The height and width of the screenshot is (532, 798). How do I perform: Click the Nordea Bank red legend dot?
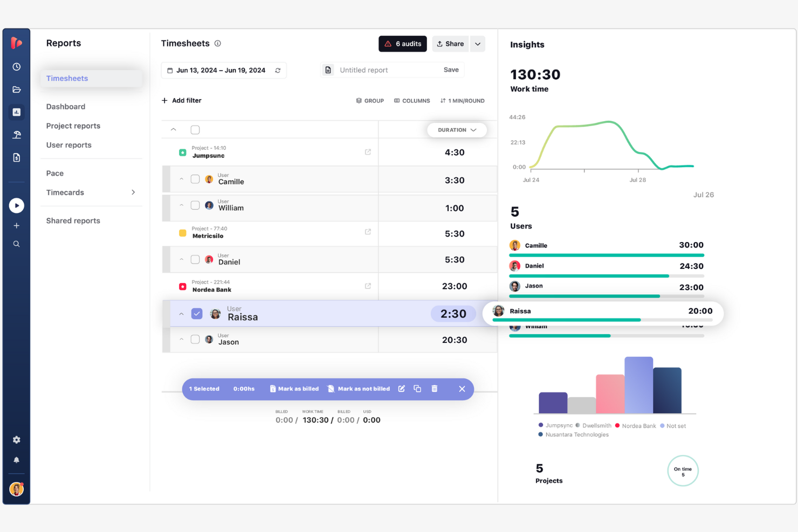(617, 425)
